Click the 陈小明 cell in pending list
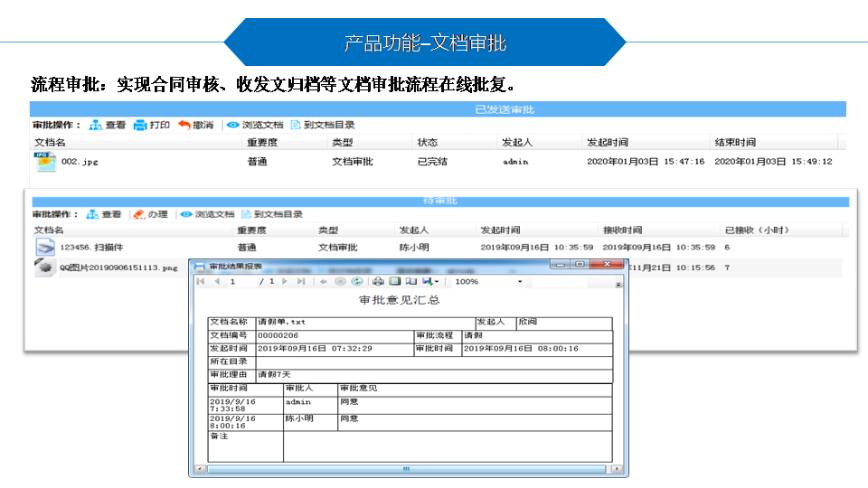This screenshot has height=488, width=868. pyautogui.click(x=414, y=248)
